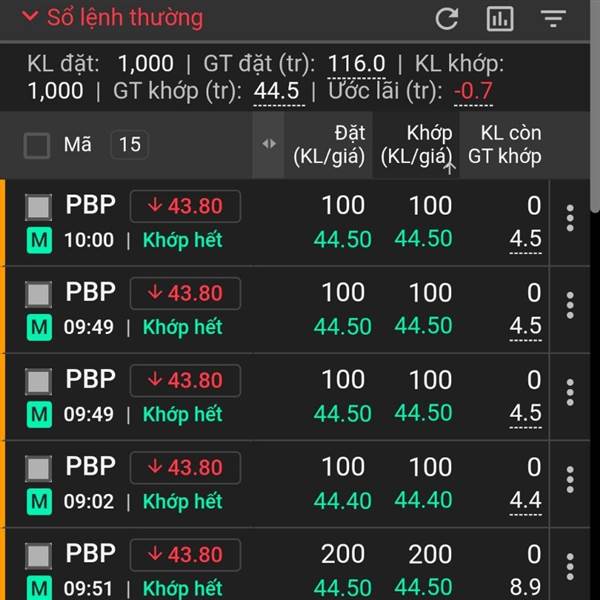Click the 15 orders count badge

pyautogui.click(x=130, y=145)
